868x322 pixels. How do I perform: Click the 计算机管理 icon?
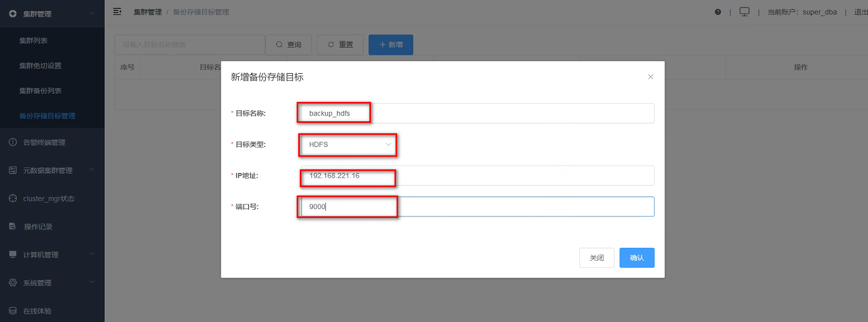pos(13,254)
